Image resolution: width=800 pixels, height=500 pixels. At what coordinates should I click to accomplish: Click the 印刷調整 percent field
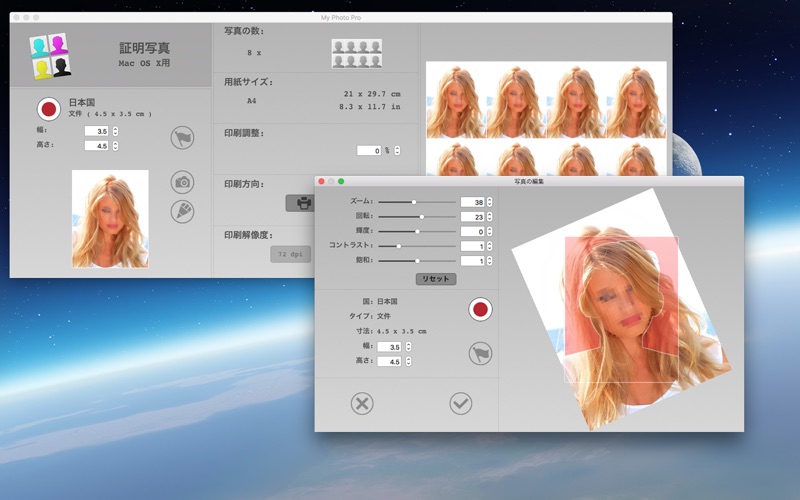click(x=369, y=151)
